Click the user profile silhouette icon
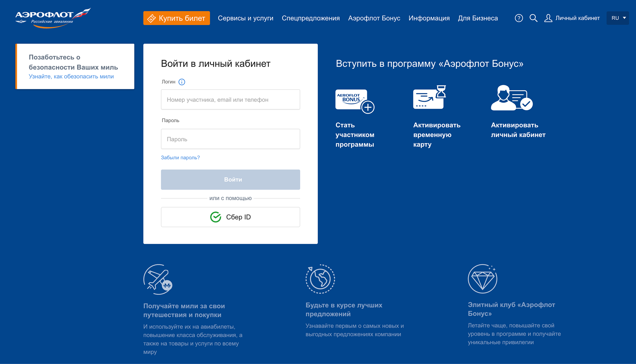636x364 pixels. pos(548,18)
